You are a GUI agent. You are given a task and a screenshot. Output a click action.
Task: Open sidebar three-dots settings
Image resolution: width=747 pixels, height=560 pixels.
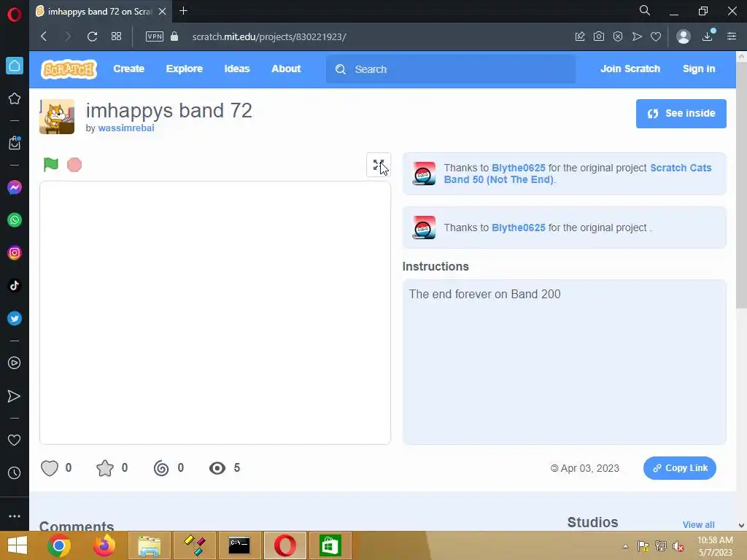[15, 516]
